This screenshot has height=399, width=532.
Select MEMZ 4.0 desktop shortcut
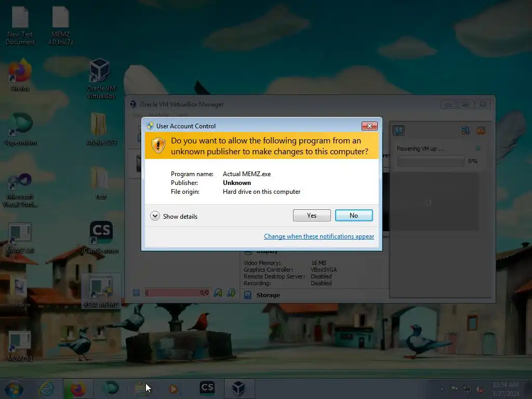coord(20,237)
